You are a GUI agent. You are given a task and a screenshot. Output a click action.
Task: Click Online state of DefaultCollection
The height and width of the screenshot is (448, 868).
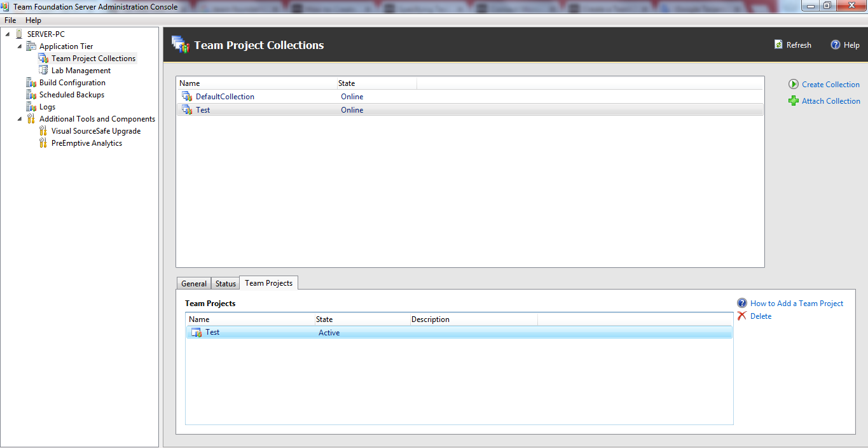coord(352,97)
